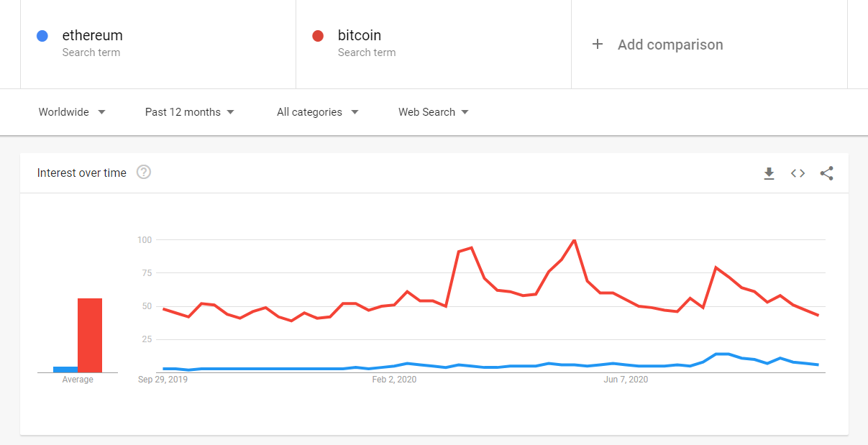This screenshot has height=445, width=868.
Task: Click the Feb 2, 2020 axis label
Action: (x=394, y=380)
